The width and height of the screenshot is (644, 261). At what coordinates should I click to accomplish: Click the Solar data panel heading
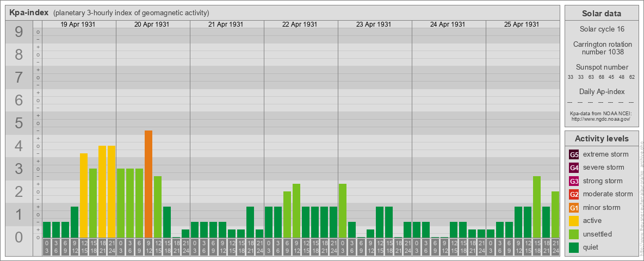coord(602,14)
